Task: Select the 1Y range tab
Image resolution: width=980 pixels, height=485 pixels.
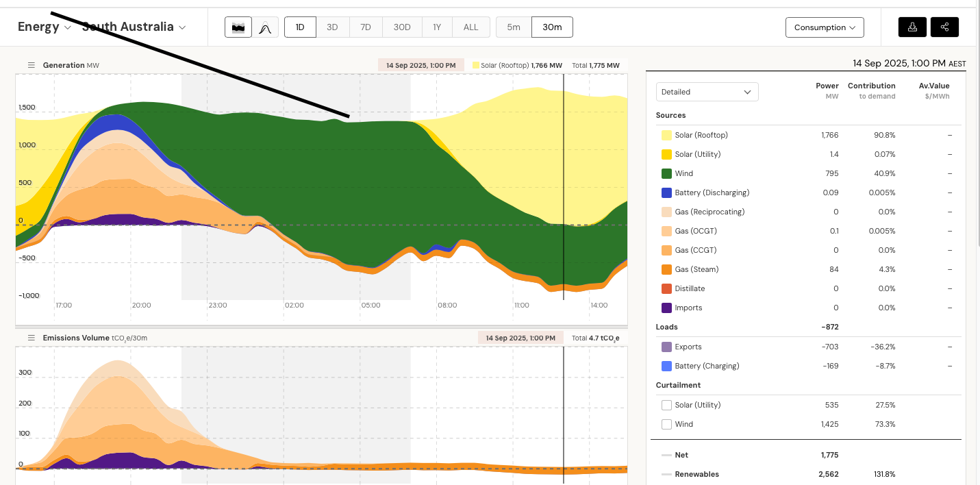Action: click(436, 27)
